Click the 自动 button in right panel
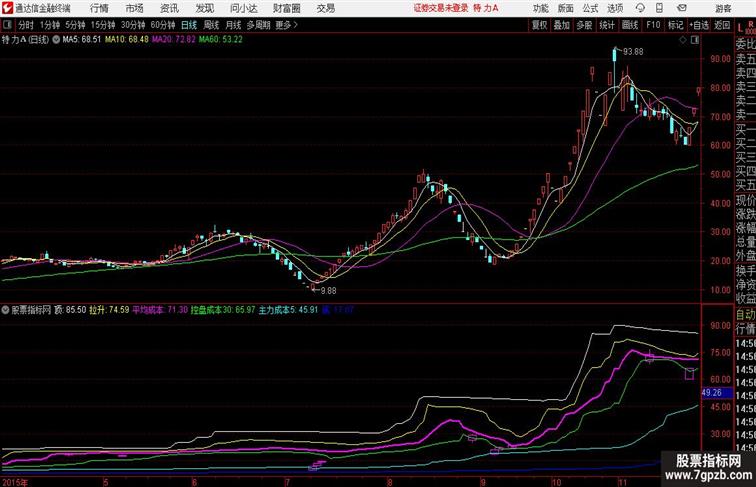This screenshot has height=487, width=756. tap(745, 315)
